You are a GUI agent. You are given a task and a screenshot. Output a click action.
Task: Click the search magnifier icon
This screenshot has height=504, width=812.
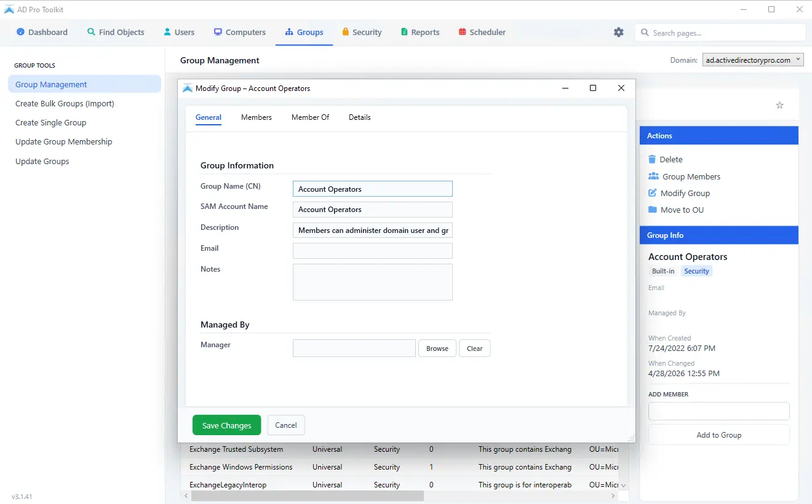pyautogui.click(x=645, y=33)
